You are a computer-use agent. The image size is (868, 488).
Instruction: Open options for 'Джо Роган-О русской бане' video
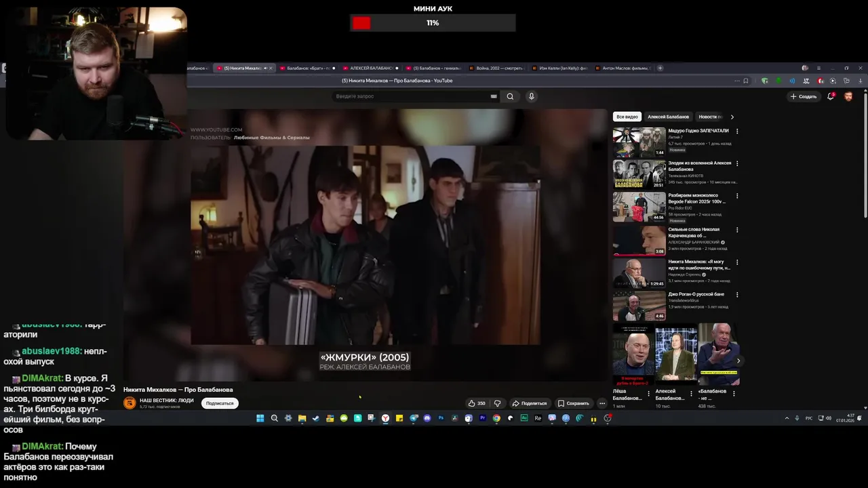click(737, 295)
